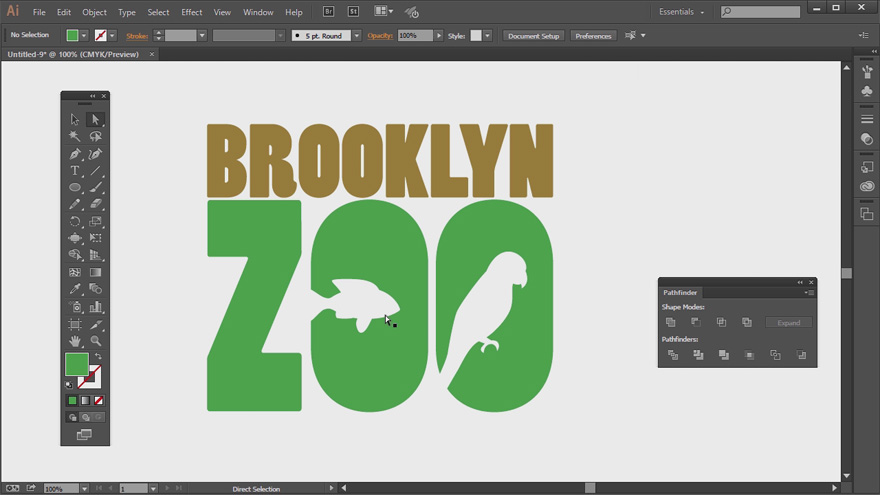Select the Gradient tool

point(95,272)
